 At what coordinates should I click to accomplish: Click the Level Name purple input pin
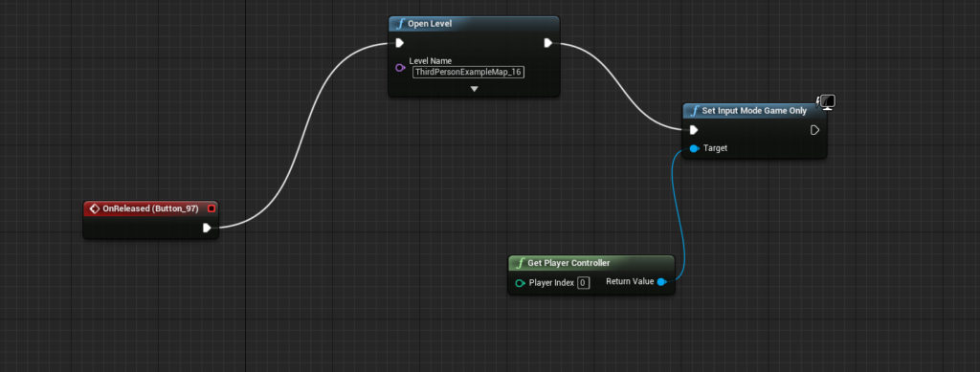pyautogui.click(x=400, y=67)
